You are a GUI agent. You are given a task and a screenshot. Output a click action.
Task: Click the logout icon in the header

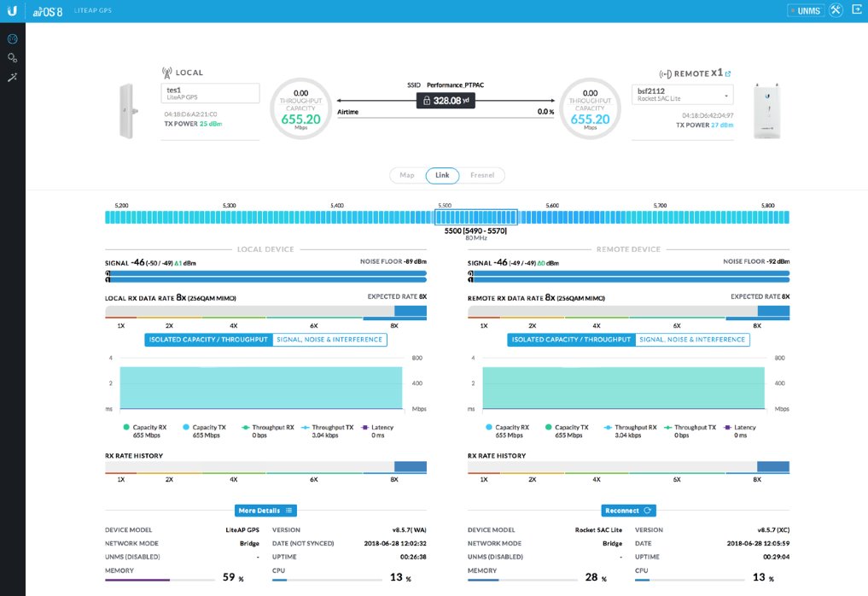tap(857, 10)
